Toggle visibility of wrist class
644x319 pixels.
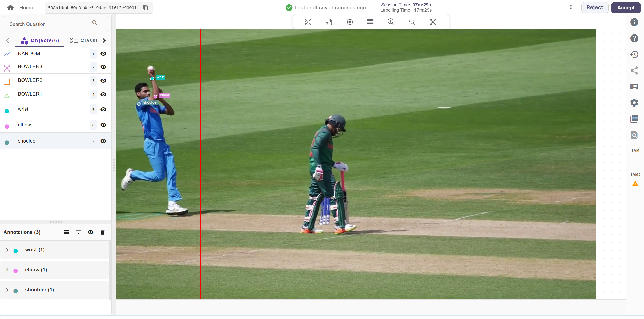click(x=103, y=109)
